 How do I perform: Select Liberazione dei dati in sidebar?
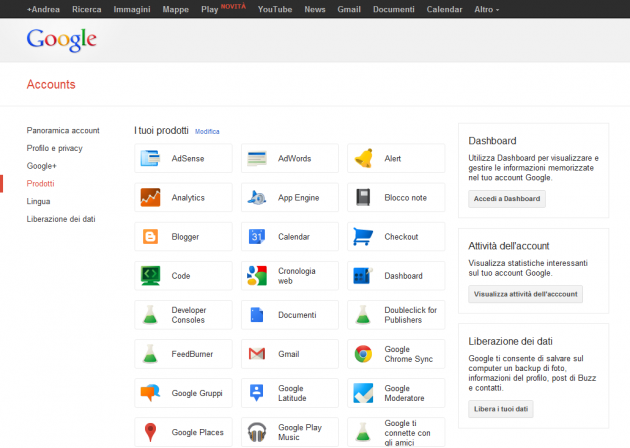tap(61, 219)
